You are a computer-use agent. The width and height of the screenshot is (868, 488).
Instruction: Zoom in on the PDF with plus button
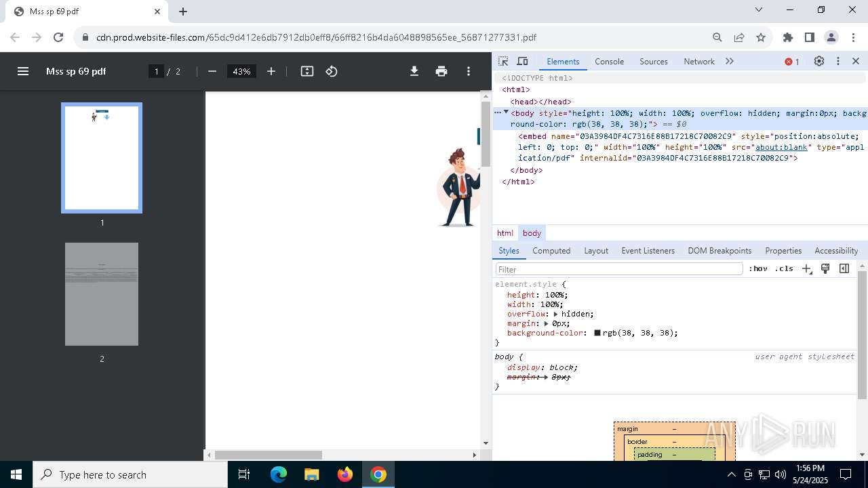pos(271,71)
